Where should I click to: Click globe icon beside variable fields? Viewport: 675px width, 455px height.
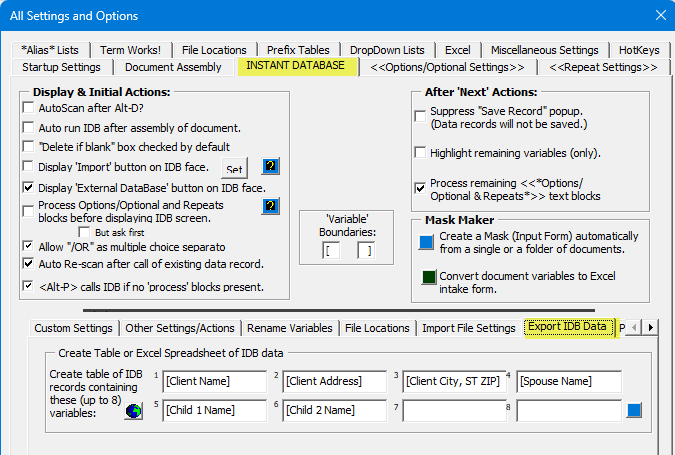(x=133, y=410)
